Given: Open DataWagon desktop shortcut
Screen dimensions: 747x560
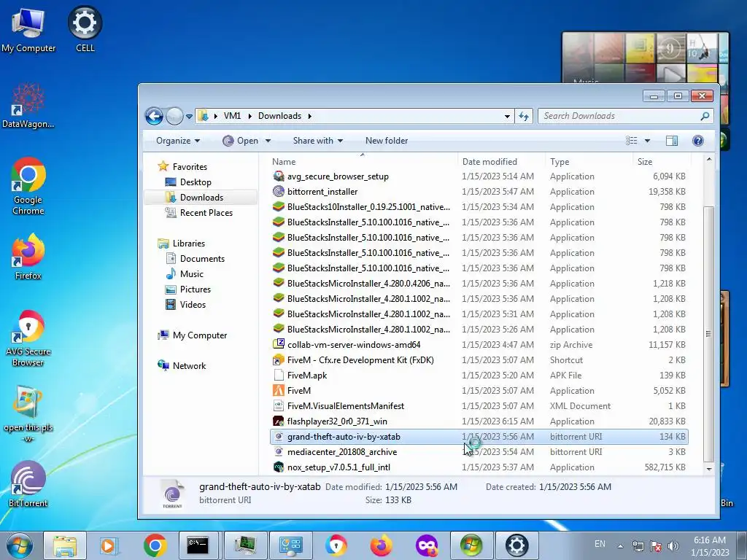Looking at the screenshot, I should [28, 106].
